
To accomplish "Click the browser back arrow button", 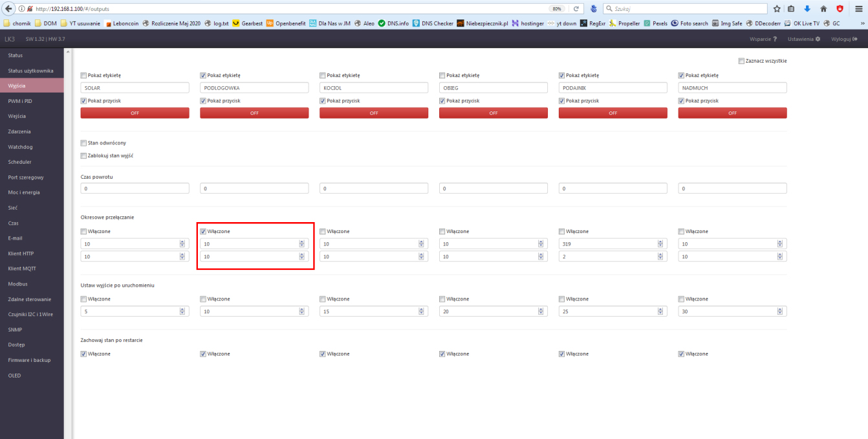I will [8, 9].
